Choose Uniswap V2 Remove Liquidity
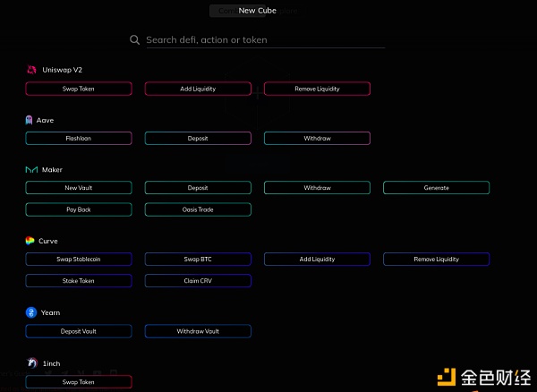This screenshot has height=392, width=537. point(317,89)
